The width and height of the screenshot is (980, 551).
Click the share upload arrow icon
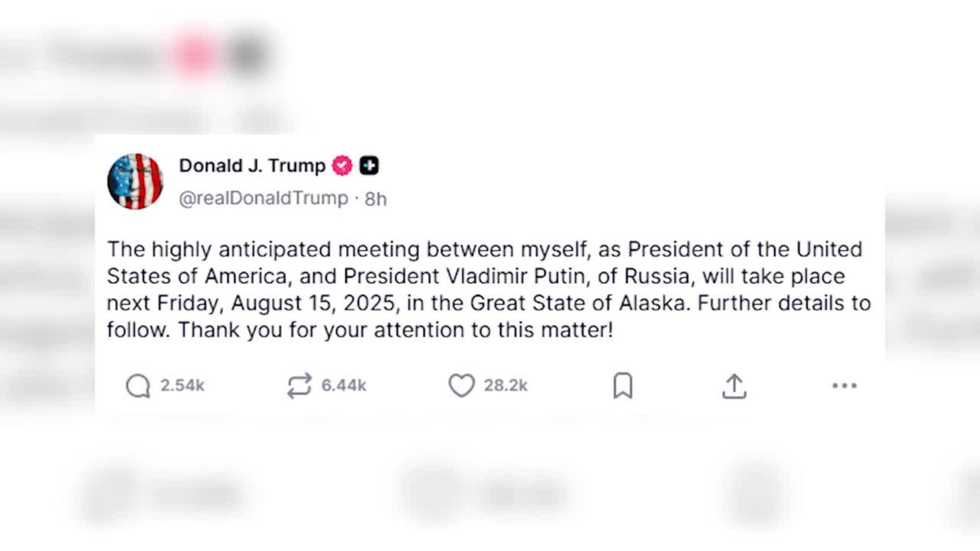coord(734,386)
